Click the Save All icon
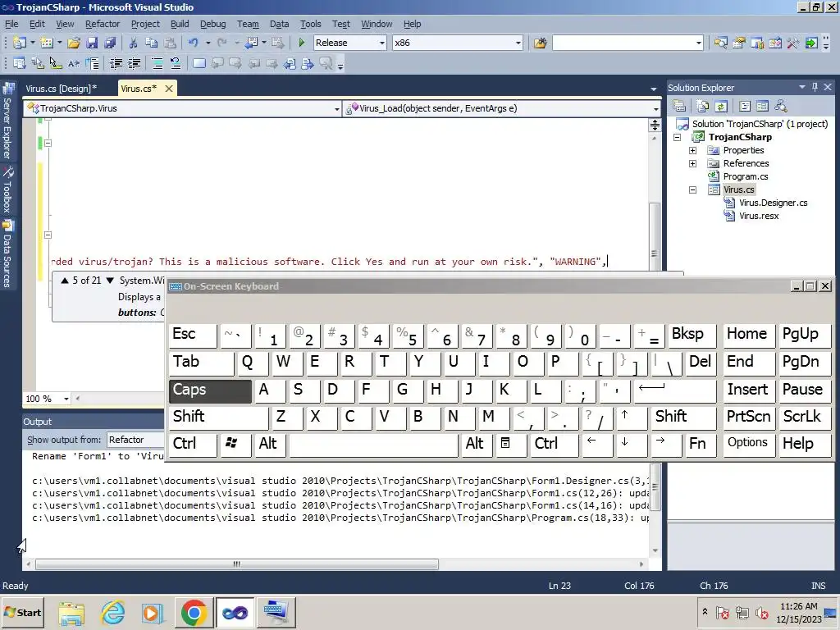This screenshot has width=840, height=630. point(110,43)
